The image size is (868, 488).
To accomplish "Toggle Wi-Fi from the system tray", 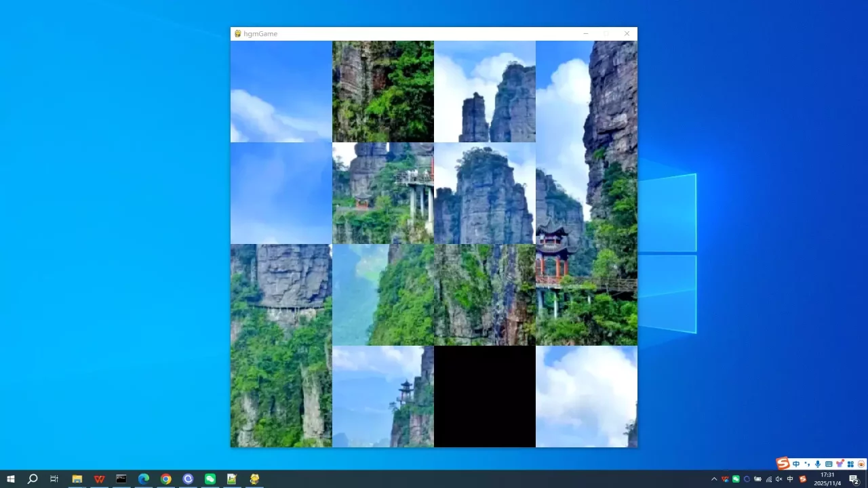I will coord(768,479).
